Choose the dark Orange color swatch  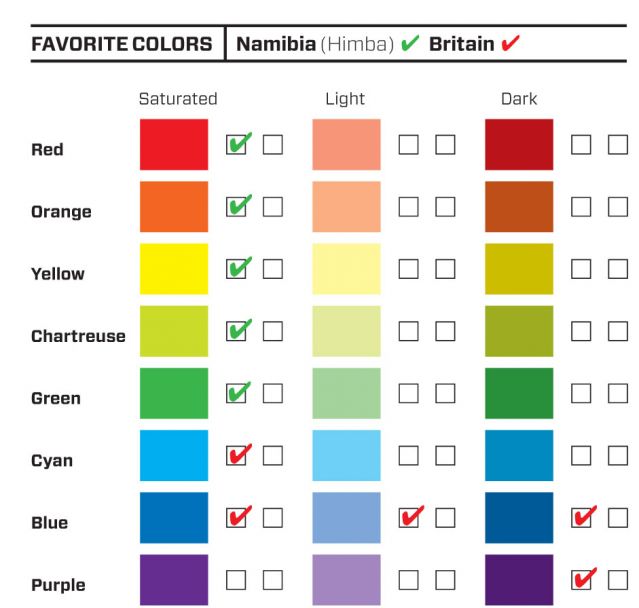point(518,207)
